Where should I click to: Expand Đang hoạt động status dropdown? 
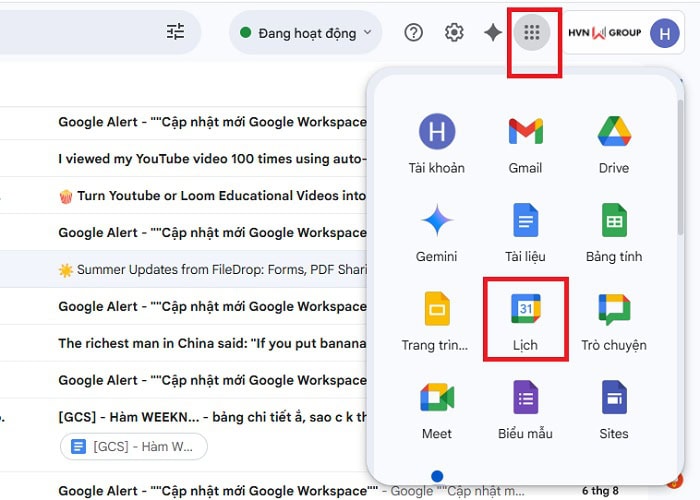pos(305,33)
